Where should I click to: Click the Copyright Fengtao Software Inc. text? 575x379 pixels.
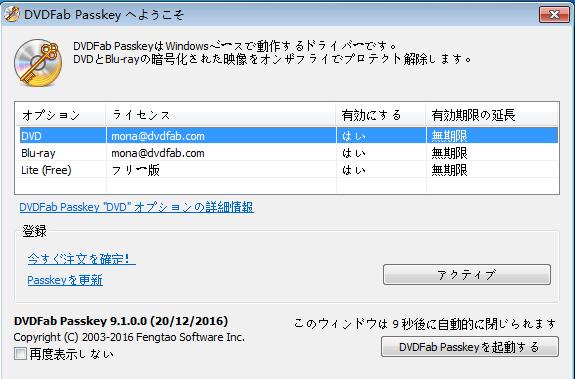coord(129,337)
